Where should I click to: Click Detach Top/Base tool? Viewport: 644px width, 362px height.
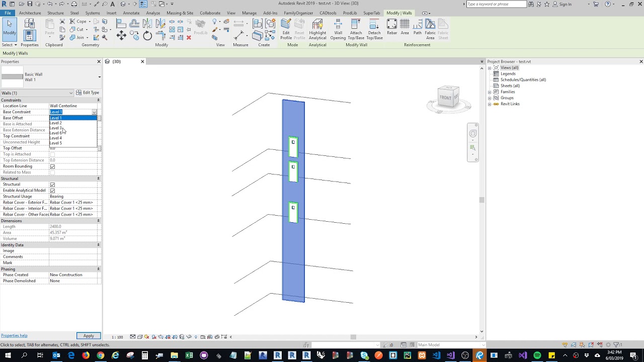pos(374,30)
